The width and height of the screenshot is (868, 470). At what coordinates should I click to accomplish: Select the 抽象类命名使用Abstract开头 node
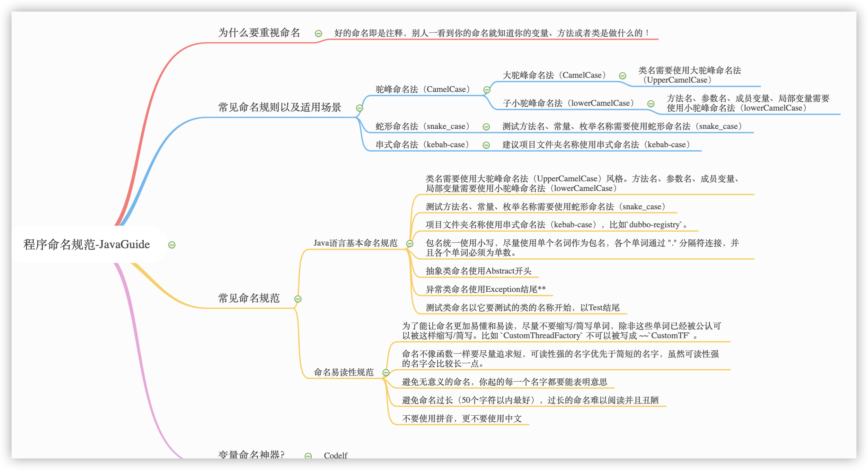click(478, 271)
